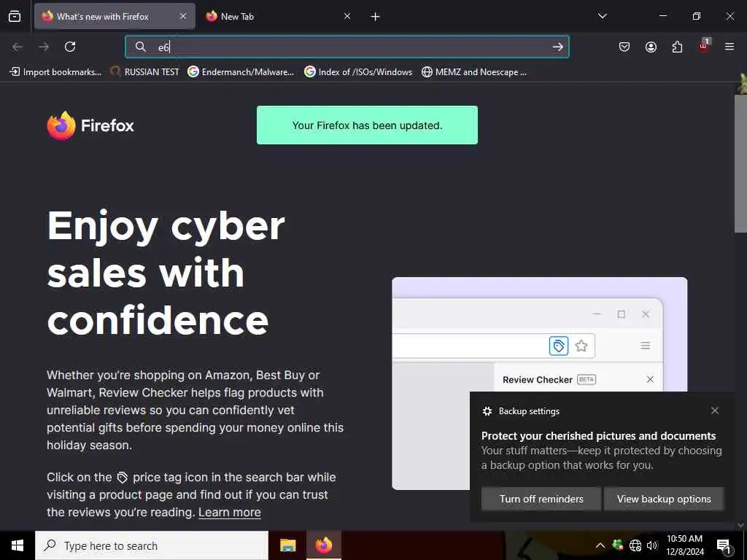Click the price tag icon in the paragraph
Image resolution: width=747 pixels, height=560 pixels.
(x=123, y=478)
